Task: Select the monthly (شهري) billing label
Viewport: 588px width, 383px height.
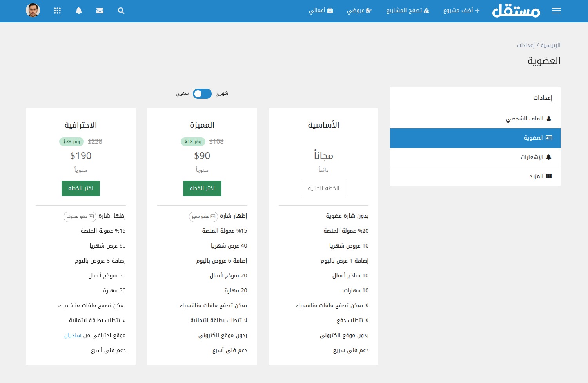Action: pos(222,94)
